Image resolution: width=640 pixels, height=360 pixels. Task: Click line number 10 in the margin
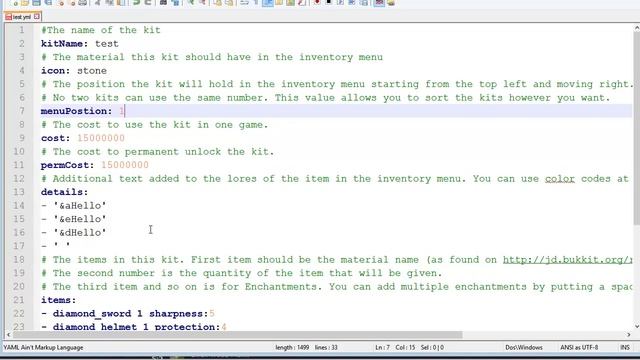pyautogui.click(x=19, y=151)
